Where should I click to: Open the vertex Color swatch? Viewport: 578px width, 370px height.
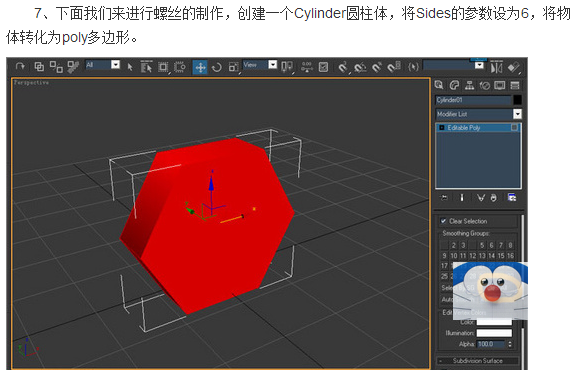[494, 322]
